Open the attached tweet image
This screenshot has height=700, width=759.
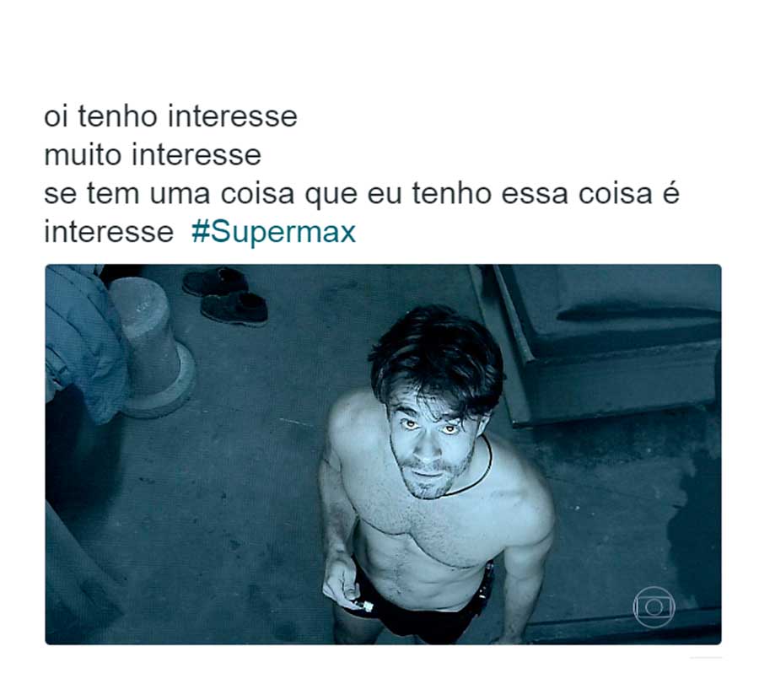tap(383, 454)
